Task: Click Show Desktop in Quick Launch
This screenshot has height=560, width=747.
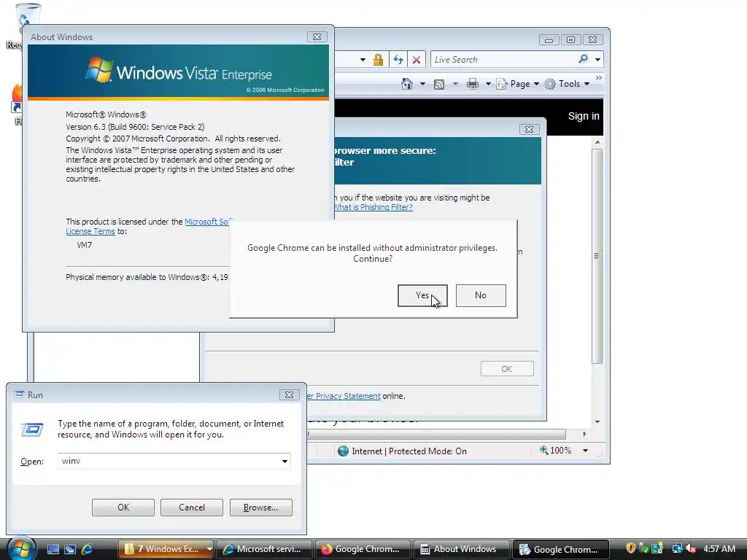Action: (x=53, y=550)
